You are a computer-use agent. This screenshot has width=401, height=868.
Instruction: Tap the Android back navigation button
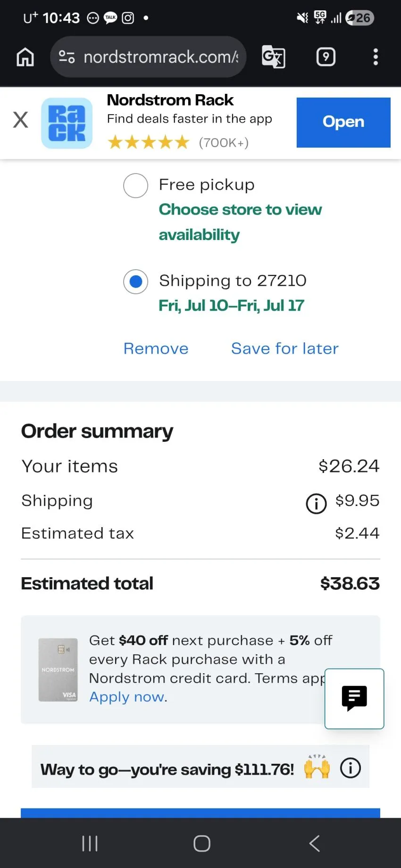315,843
